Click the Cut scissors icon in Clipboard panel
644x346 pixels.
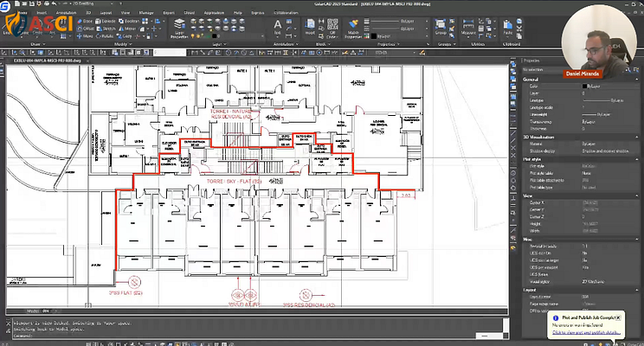pos(519,29)
